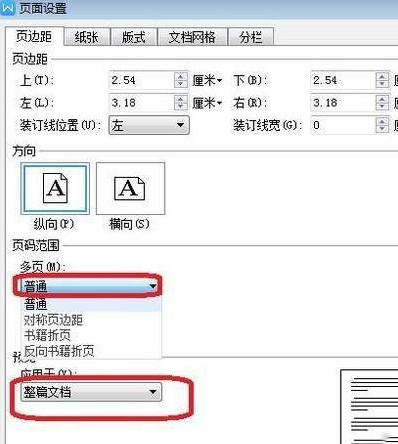Choose the 纵向 portrait orientation icon
Viewport: 398px width, 444px height.
55,189
